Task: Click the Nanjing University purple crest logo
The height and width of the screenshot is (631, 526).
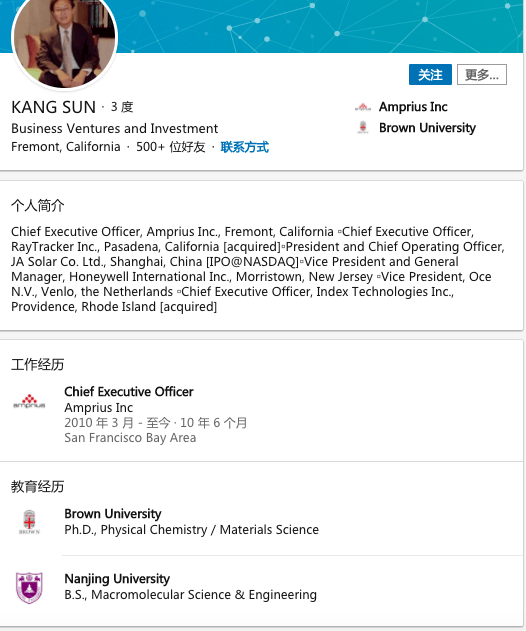Action: pos(29,588)
